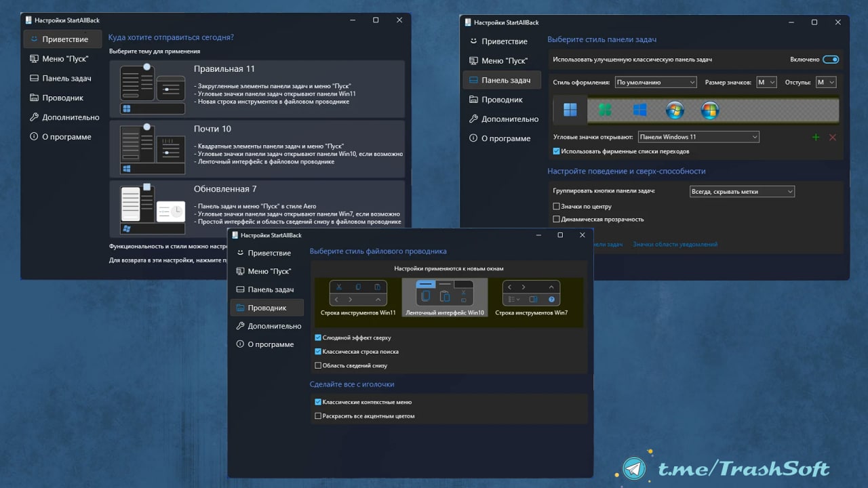Click the heading "Сделайте все с иголочки"
The height and width of the screenshot is (488, 868).
[x=352, y=384]
